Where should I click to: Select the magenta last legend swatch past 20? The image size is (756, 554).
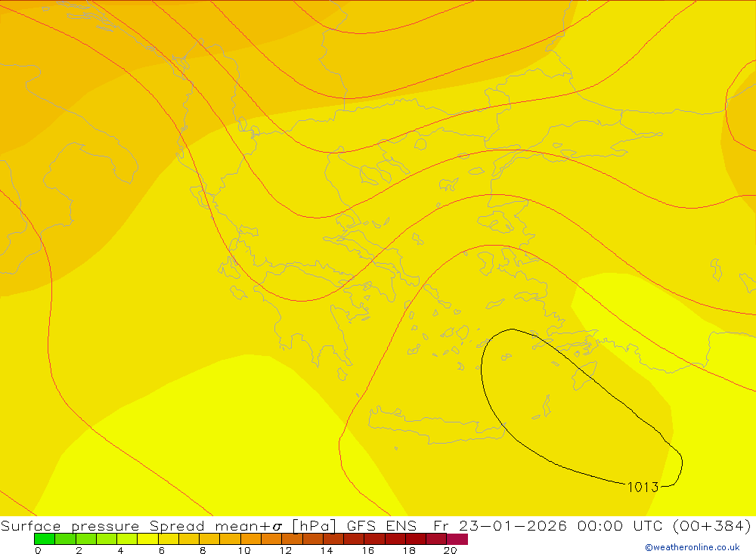tap(457, 539)
